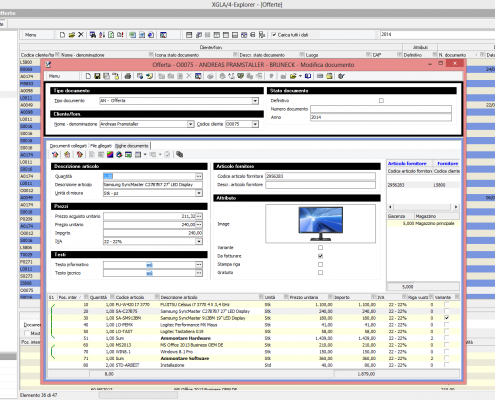Viewport: 495px width, 400px height.
Task: Click New icon in Offerta dialog toolbar
Action: click(88, 76)
